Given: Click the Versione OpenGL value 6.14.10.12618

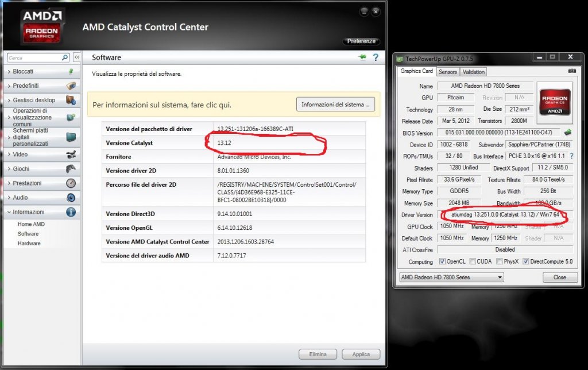Looking at the screenshot, I should 235,228.
